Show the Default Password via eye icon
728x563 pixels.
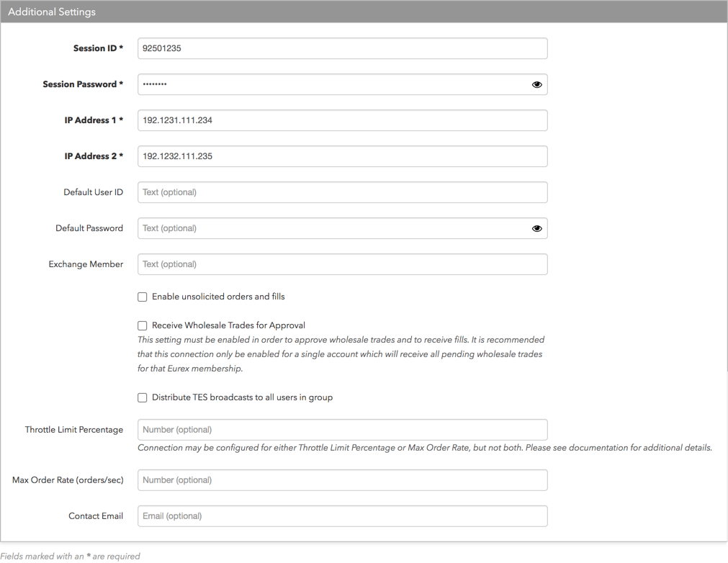click(x=536, y=228)
